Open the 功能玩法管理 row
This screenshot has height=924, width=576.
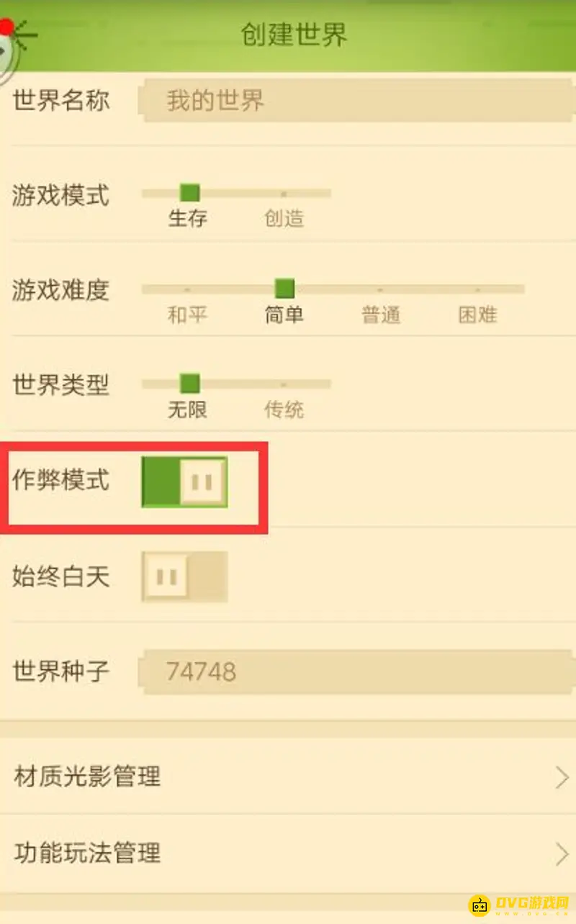coord(288,853)
